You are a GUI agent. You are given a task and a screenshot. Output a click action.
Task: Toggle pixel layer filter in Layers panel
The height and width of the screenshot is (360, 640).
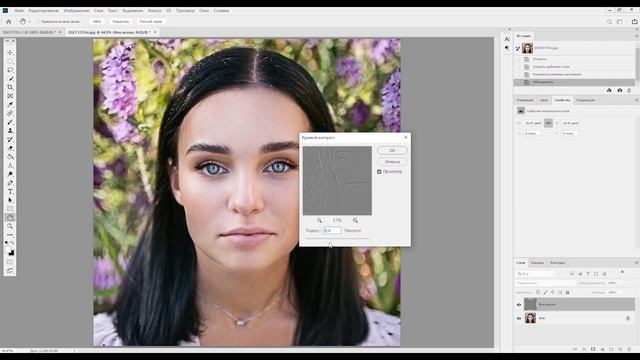point(572,274)
